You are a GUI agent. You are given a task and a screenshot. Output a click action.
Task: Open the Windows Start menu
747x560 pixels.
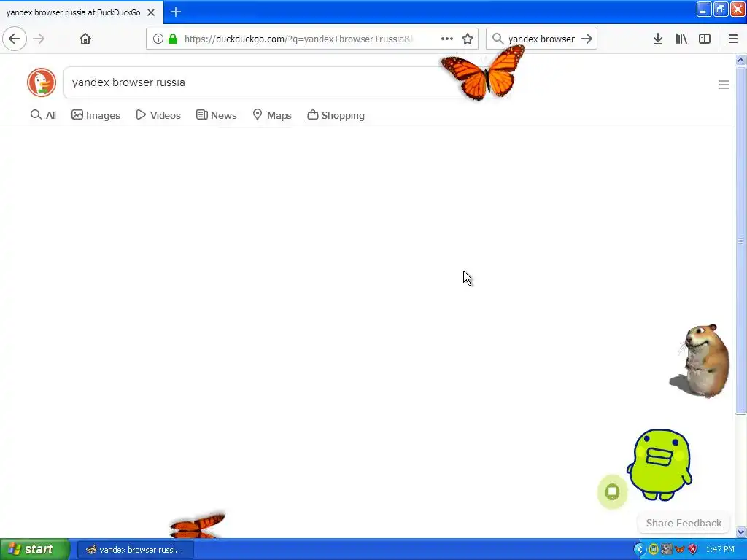pos(35,549)
